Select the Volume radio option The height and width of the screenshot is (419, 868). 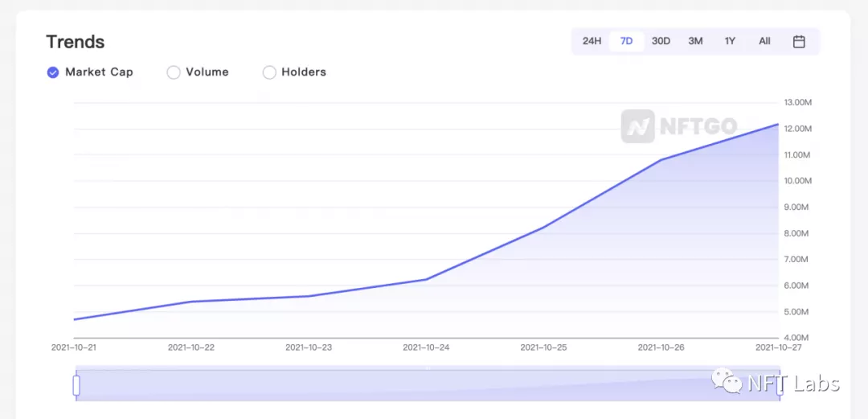198,72
